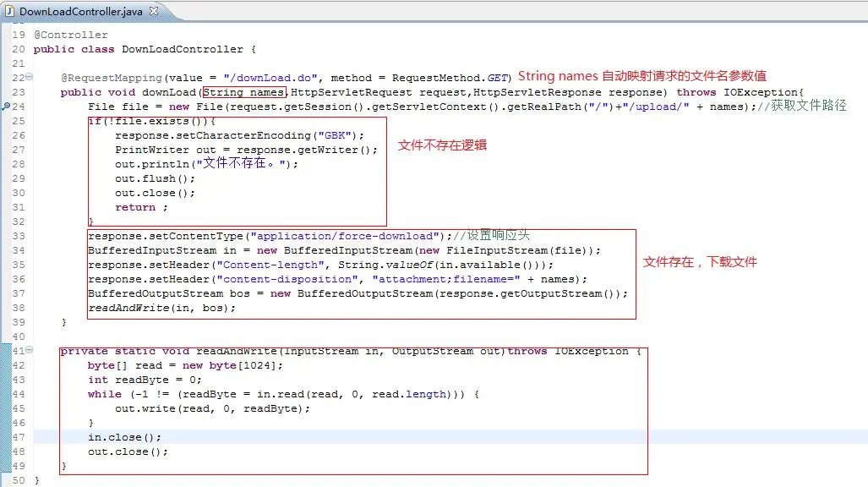Click the 设置响应头 comment on line 33
The width and height of the screenshot is (868, 487).
coord(492,235)
